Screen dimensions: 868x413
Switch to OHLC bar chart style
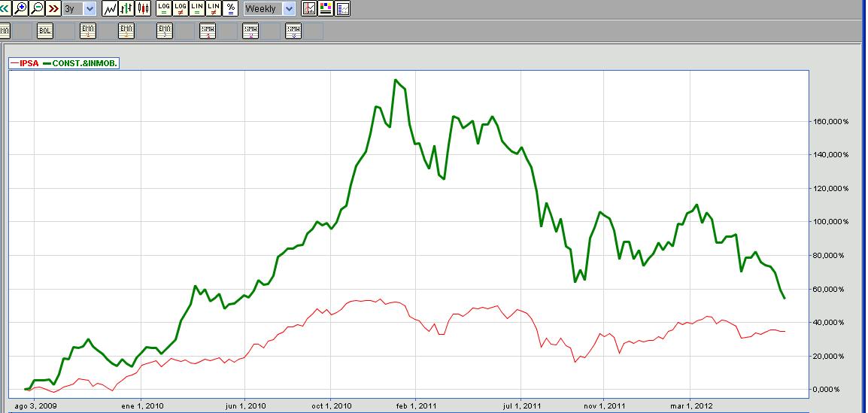tap(127, 8)
